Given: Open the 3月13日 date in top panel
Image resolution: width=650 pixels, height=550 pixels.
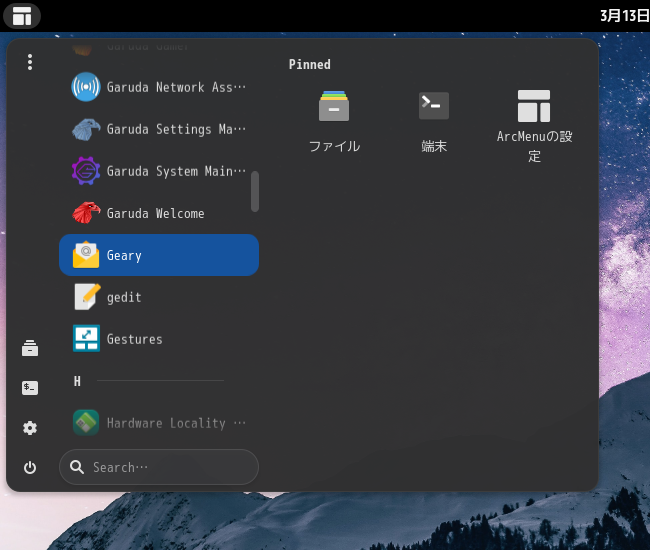Looking at the screenshot, I should coord(625,16).
